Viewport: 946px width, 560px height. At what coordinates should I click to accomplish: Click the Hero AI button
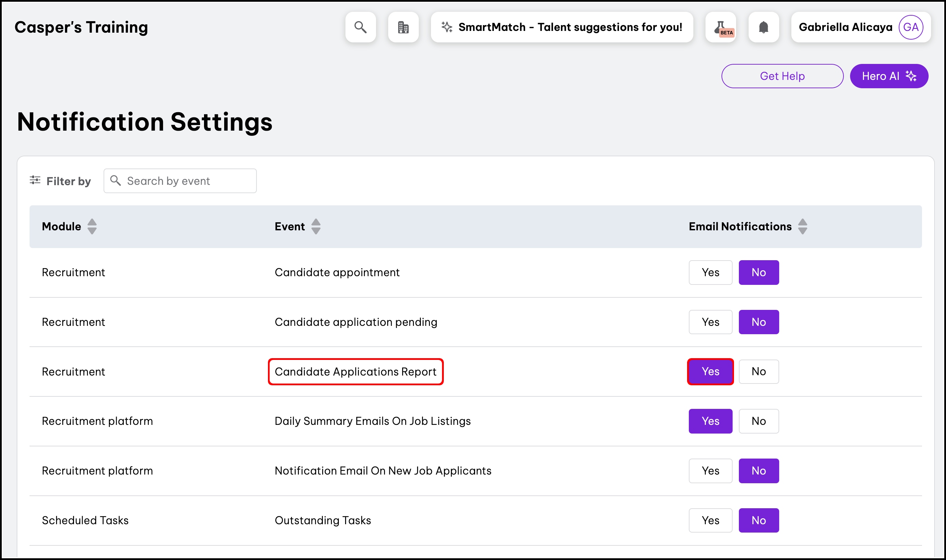coord(889,76)
